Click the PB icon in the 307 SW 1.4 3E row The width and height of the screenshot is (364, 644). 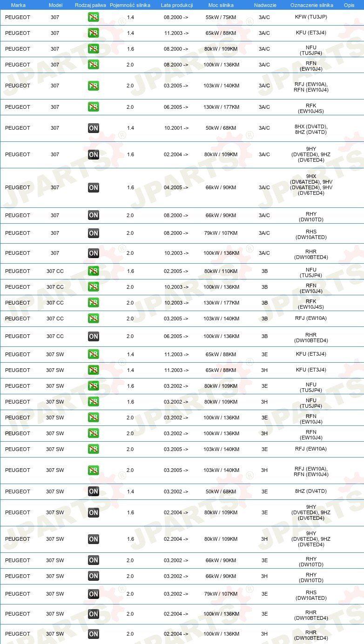94,354
